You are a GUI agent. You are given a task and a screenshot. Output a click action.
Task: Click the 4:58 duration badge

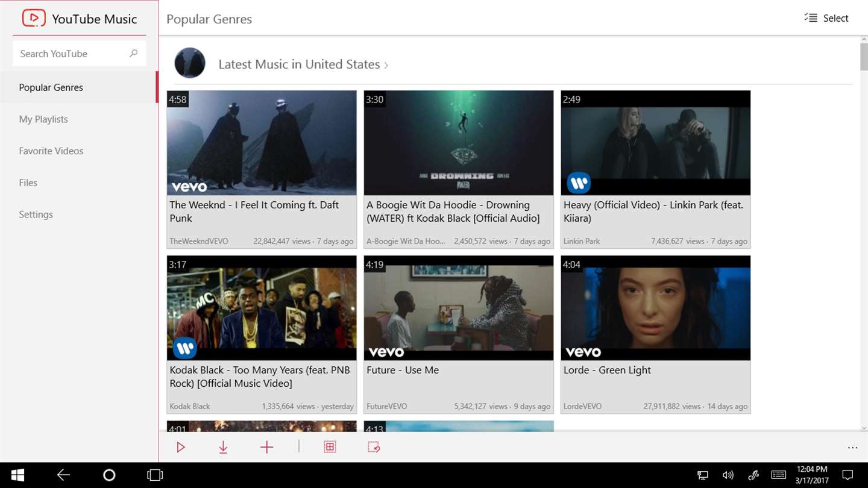[178, 99]
